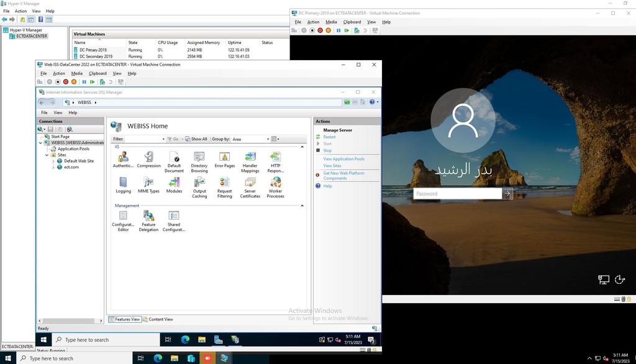Open the View menu in IIS Manager
Viewport: 636px width, 364px height.
[x=58, y=112]
